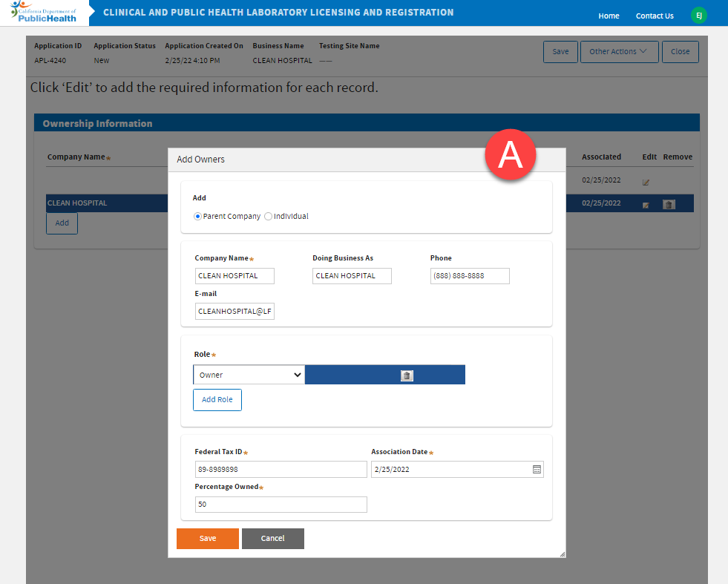Click the CLEAN HOSPITAL business name value in the header

pos(282,60)
